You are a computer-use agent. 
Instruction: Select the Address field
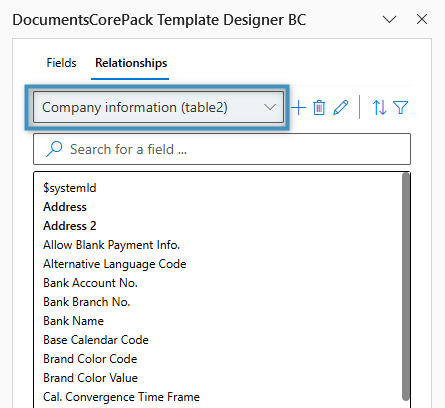[65, 207]
